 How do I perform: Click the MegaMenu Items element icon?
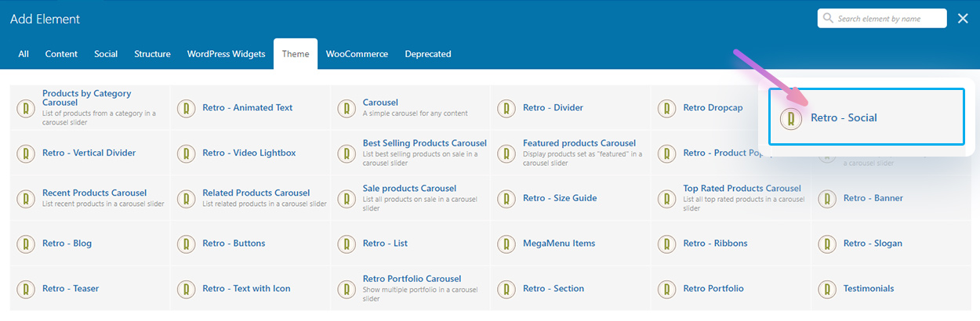(x=507, y=243)
